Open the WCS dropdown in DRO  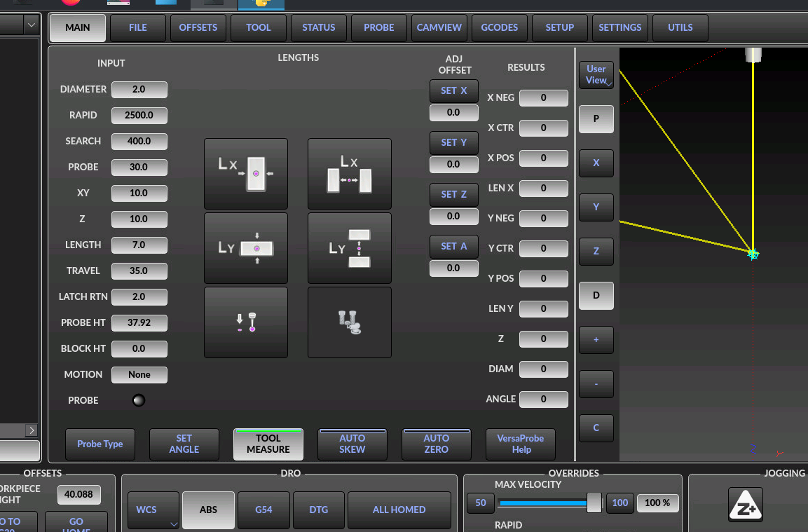tap(153, 510)
